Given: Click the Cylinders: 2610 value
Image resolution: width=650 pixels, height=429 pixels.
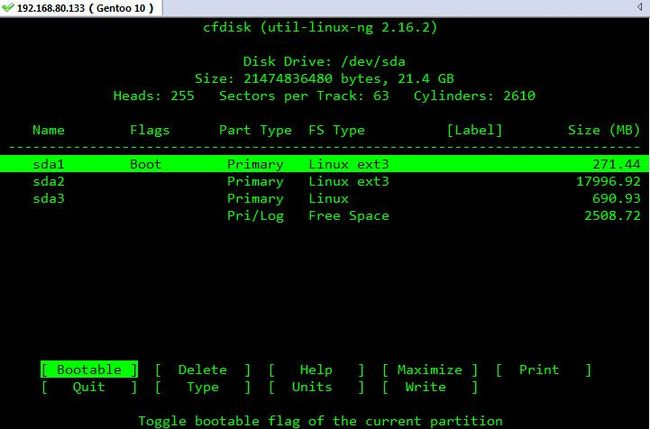Looking at the screenshot, I should click(x=475, y=96).
